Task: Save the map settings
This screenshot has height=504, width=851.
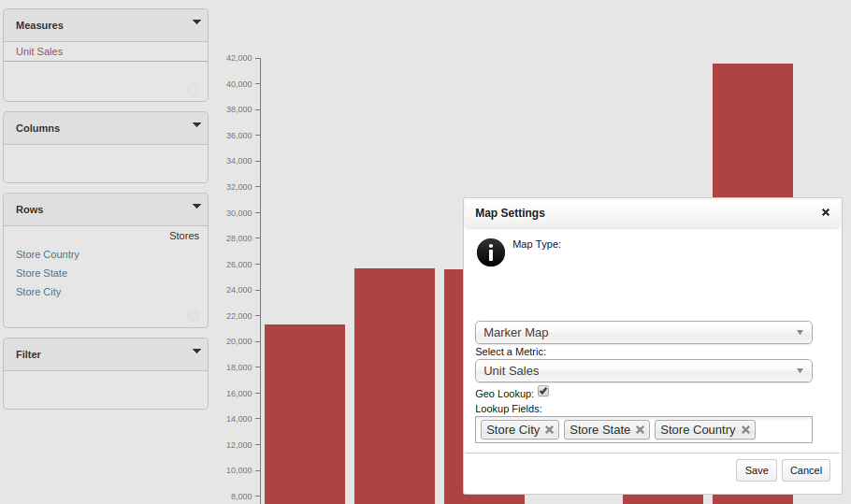Action: (757, 470)
